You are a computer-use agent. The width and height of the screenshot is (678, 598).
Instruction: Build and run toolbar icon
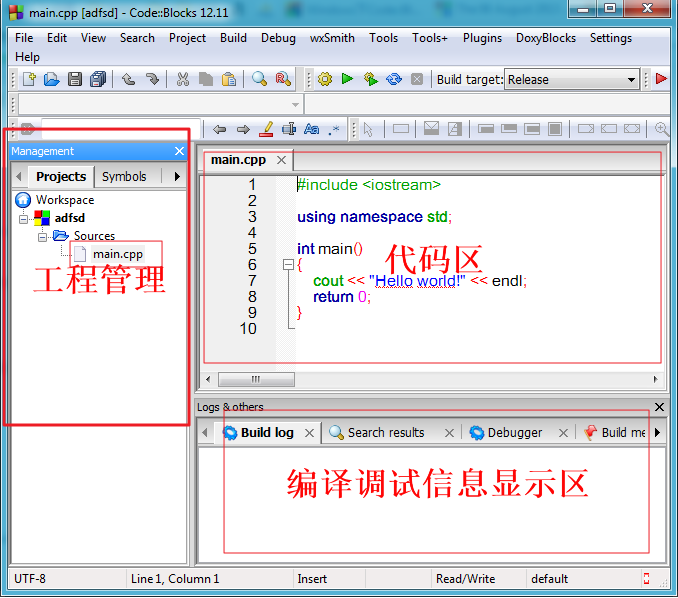(x=371, y=80)
